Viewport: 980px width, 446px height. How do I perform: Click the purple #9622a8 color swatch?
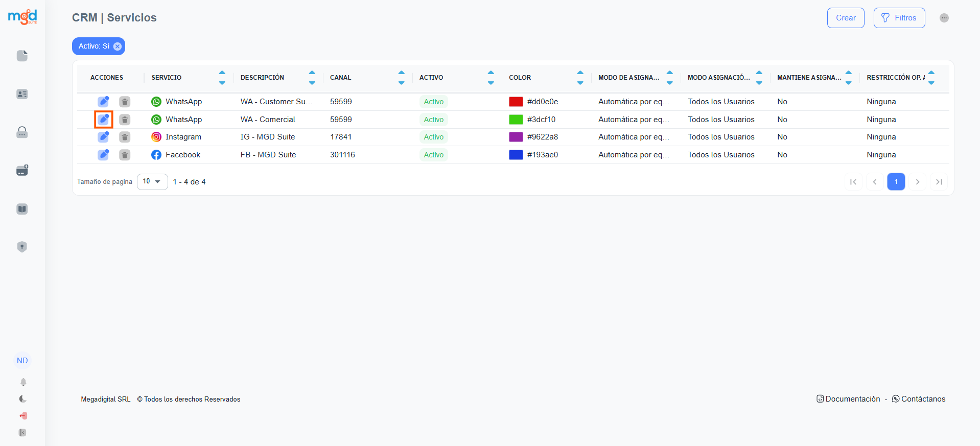point(516,137)
